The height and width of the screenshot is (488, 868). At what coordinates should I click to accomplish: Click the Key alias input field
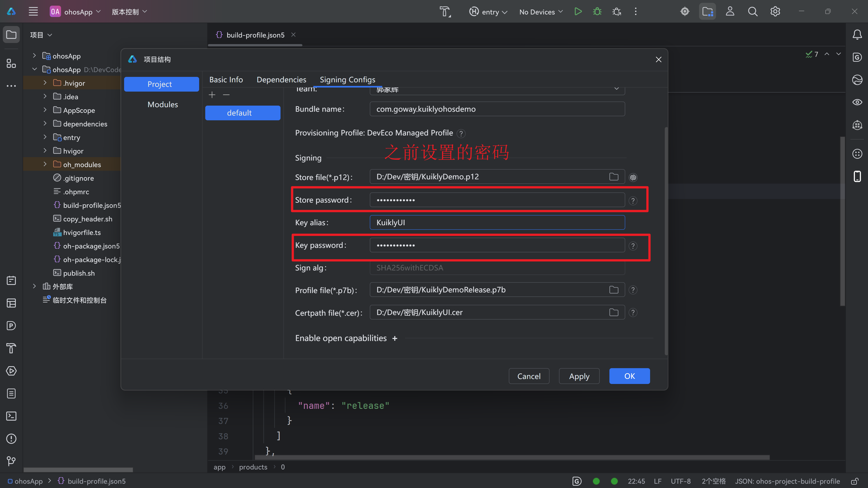(497, 223)
